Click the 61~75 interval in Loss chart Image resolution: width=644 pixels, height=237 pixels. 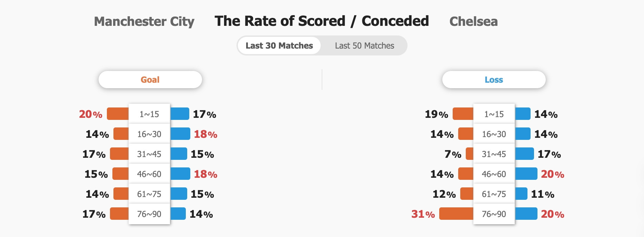coord(494,194)
